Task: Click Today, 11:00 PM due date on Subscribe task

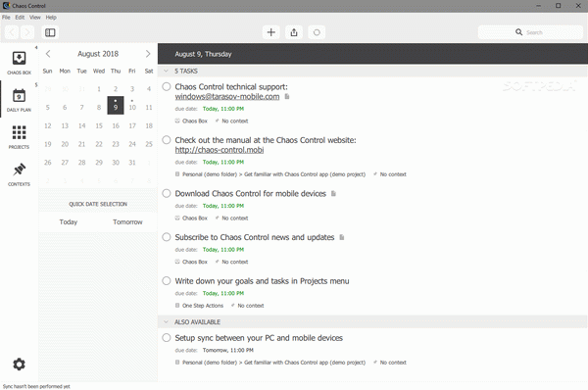Action: click(x=223, y=249)
